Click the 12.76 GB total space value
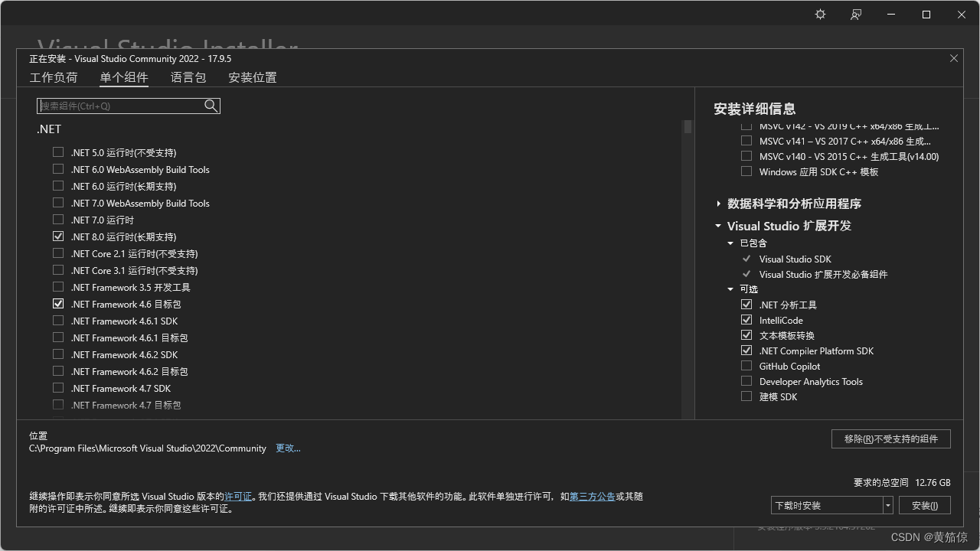 (x=933, y=483)
